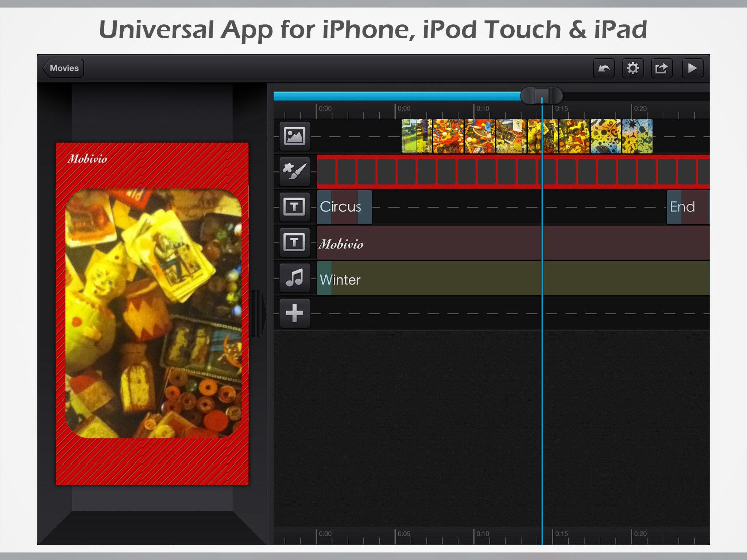Viewport: 747px width, 560px height.
Task: Click the Mobivio text track icon
Action: pos(295,242)
